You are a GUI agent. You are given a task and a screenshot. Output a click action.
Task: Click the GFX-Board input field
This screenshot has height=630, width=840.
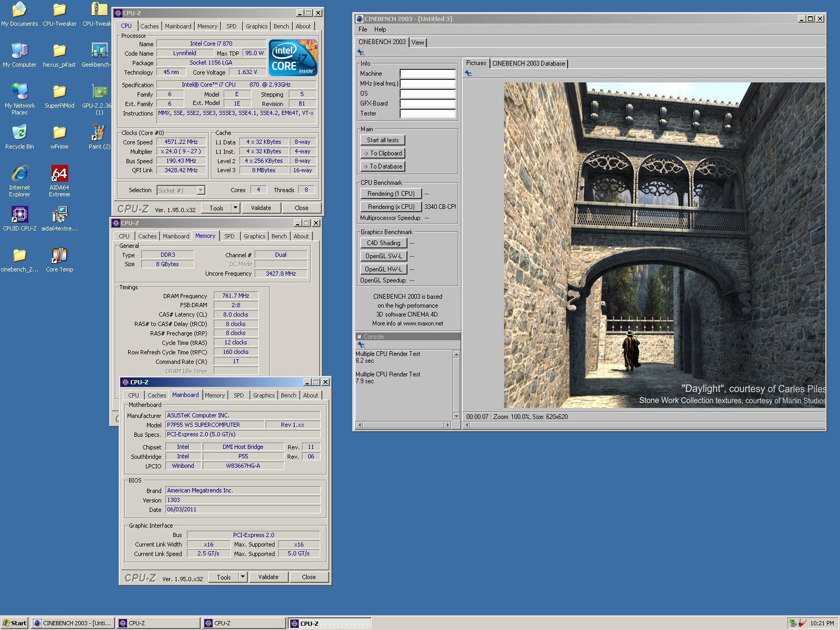[x=427, y=103]
